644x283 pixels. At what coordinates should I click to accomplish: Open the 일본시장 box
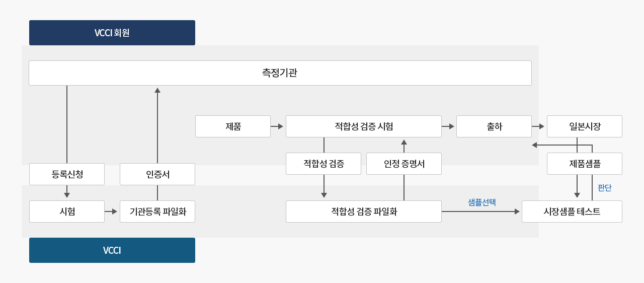584,126
